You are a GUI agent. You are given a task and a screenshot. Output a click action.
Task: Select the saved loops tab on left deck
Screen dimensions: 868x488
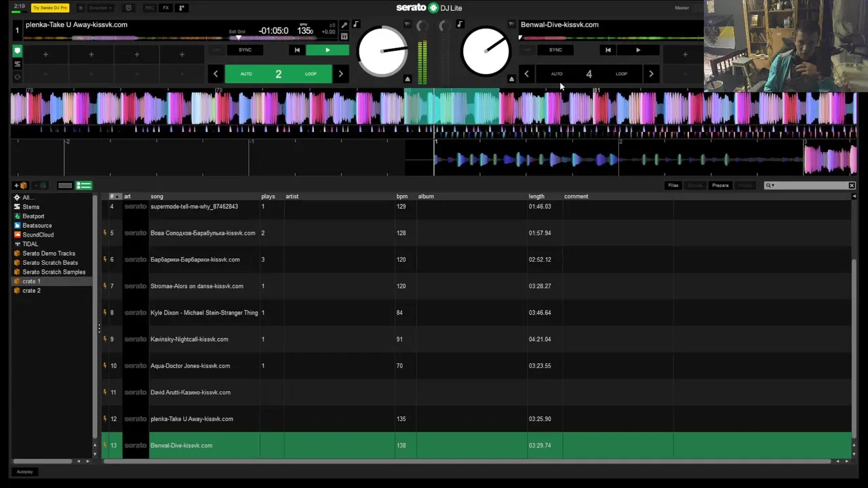(x=18, y=64)
